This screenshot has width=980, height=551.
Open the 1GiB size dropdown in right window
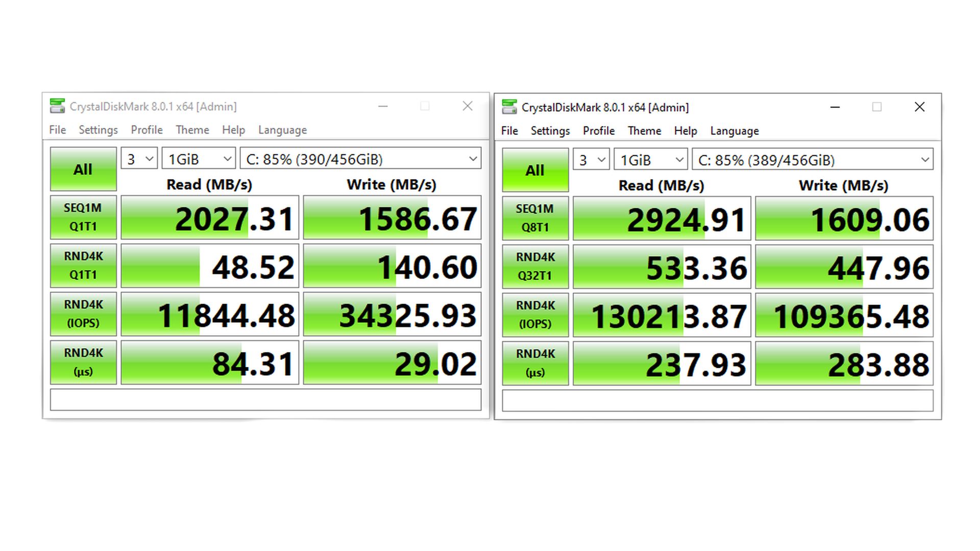[651, 160]
